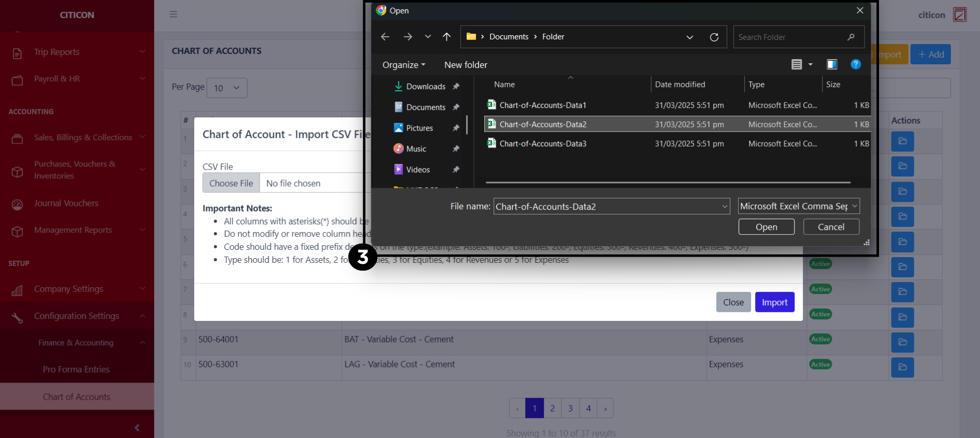Open file dialog help
980x438 pixels.
855,64
